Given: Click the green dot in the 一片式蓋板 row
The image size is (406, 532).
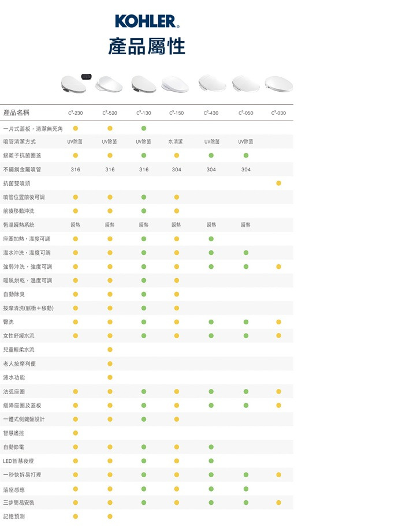Looking at the screenshot, I should (x=144, y=128).
